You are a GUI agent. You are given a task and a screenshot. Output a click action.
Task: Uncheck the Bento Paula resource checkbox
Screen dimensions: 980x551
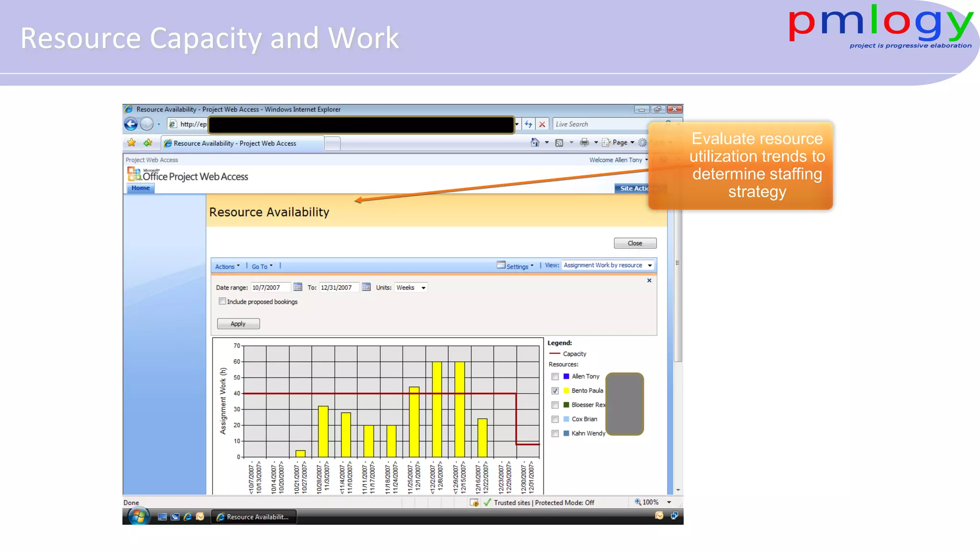pos(555,391)
